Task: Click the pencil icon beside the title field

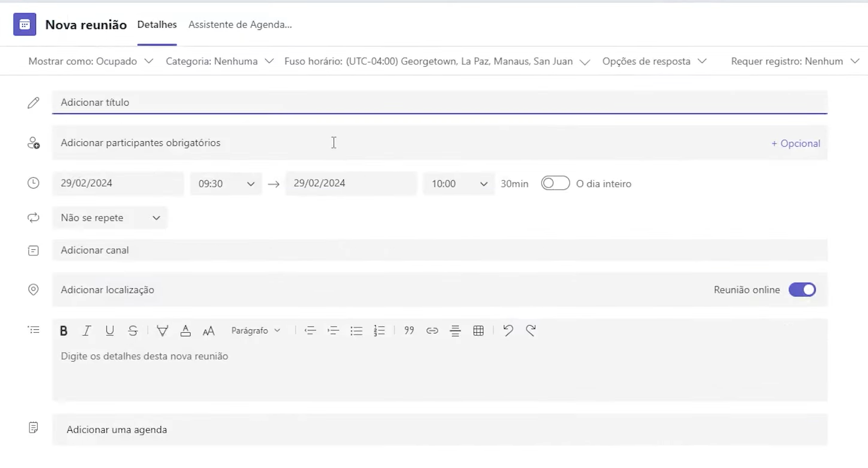Action: click(x=34, y=103)
